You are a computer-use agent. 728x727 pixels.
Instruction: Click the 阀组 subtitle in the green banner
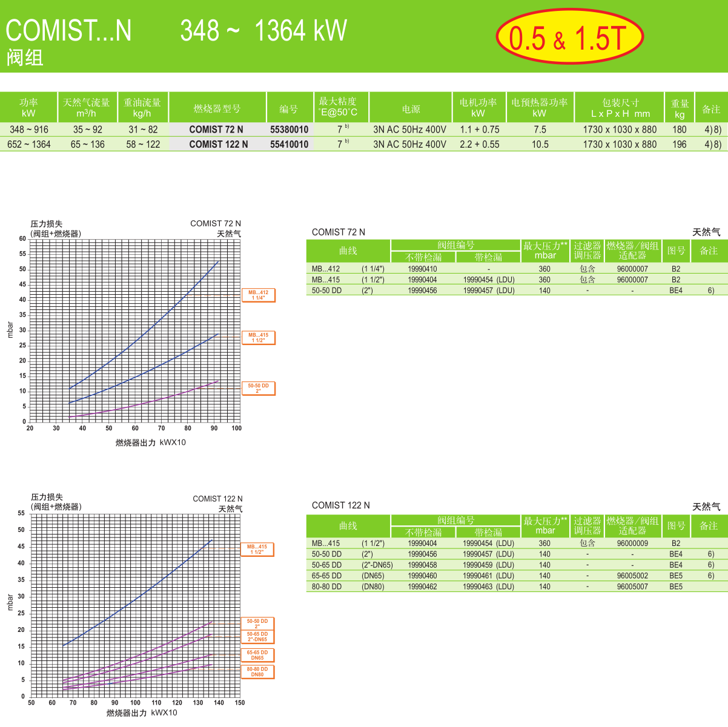(25, 58)
